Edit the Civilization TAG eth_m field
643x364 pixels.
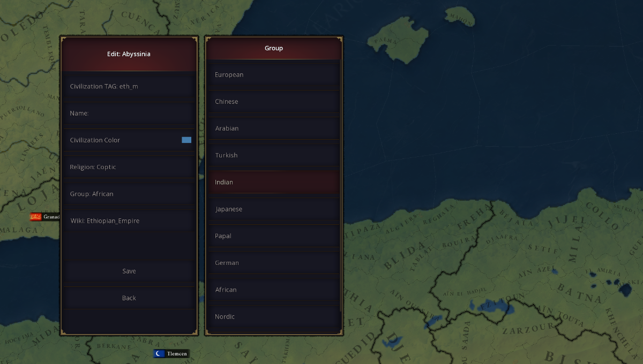tap(129, 86)
